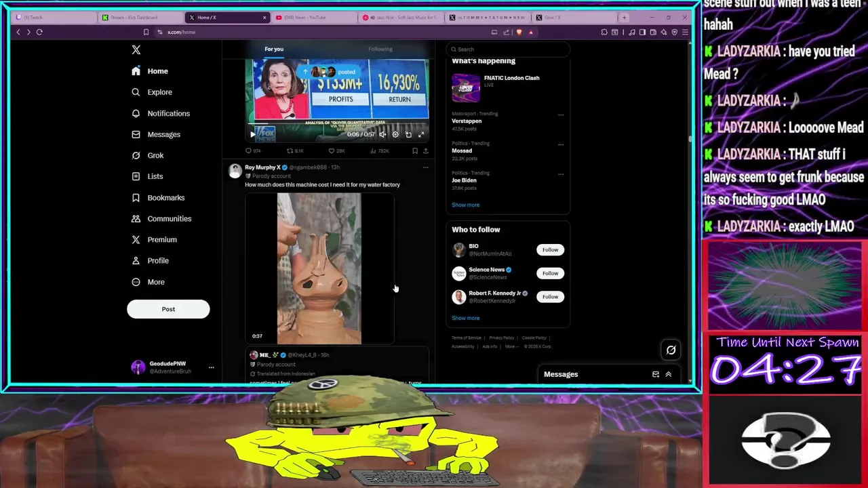Load new posts from the 'posted' pill
The image size is (868, 488).
point(330,72)
